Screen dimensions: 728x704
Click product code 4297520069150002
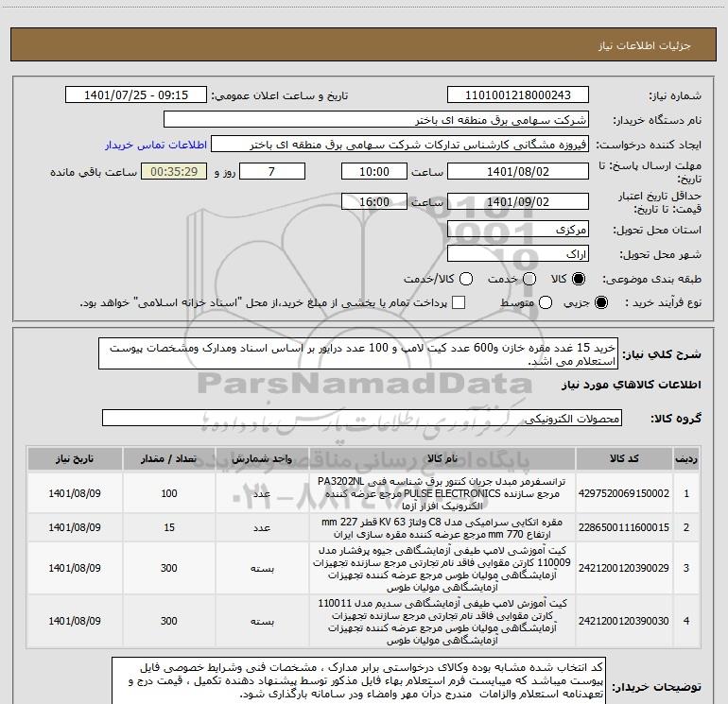624,493
